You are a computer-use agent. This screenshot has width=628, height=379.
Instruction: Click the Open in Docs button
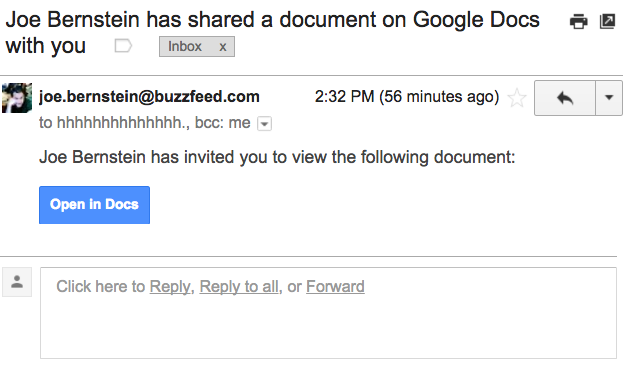[95, 205]
